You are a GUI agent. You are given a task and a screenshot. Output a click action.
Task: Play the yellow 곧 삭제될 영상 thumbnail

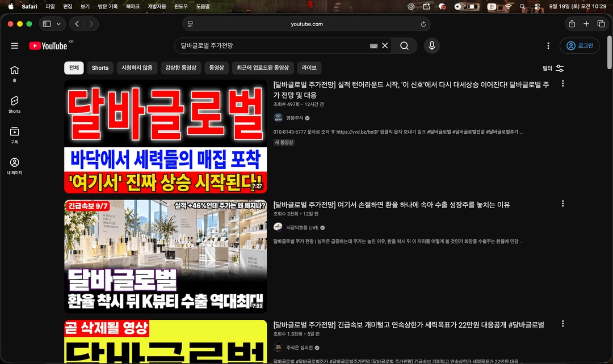[165, 342]
